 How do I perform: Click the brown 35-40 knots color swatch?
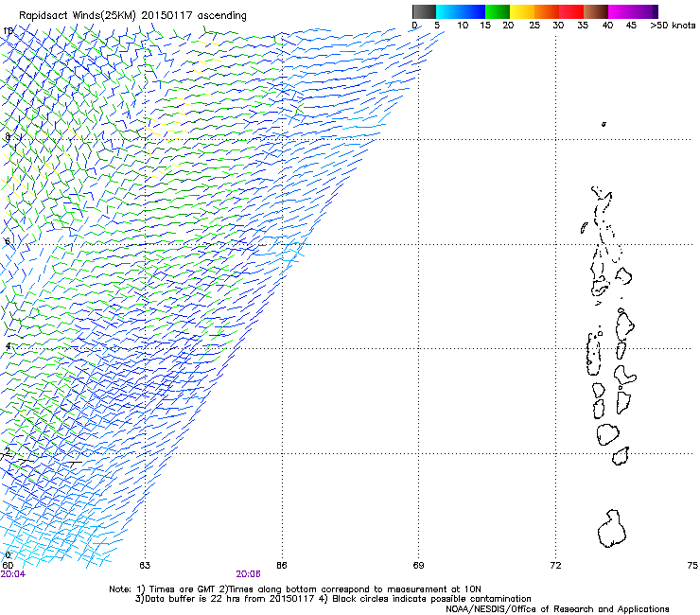(596, 11)
